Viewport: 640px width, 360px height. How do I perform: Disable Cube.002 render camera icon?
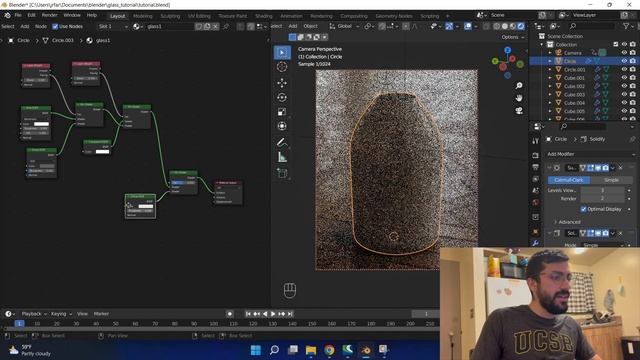(x=633, y=86)
